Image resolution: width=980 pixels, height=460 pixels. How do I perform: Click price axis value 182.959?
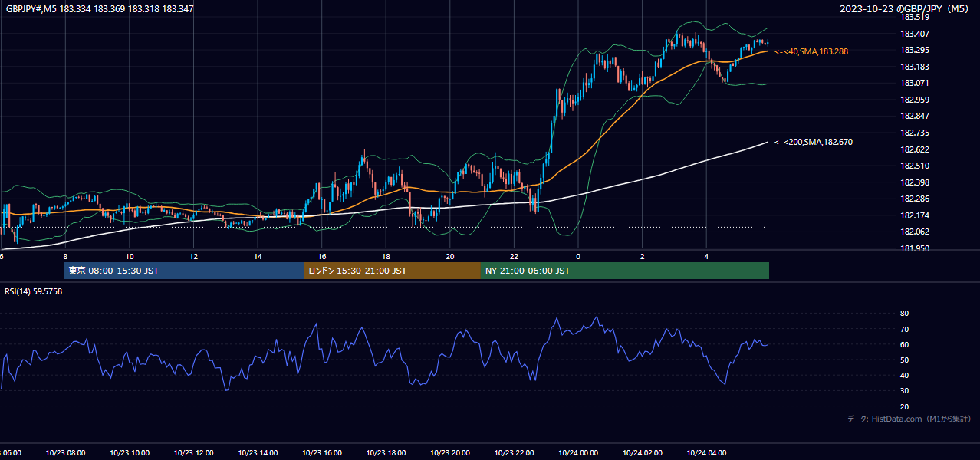pyautogui.click(x=914, y=100)
